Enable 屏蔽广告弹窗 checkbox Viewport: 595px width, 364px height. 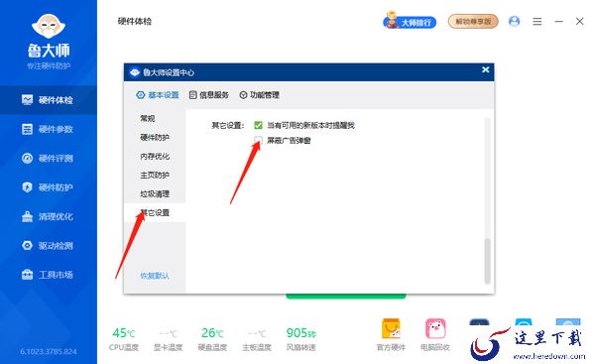pos(258,141)
